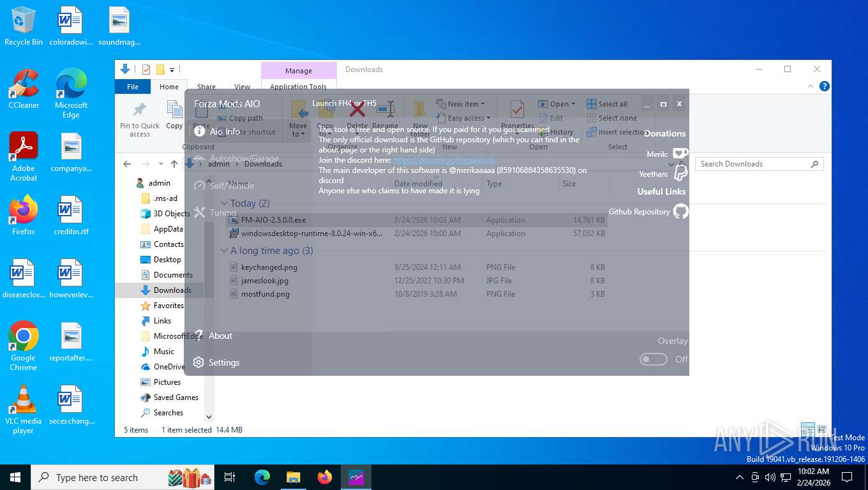This screenshot has width=868, height=490.
Task: Click Yeethan's PayPal donation icon
Action: pos(680,173)
